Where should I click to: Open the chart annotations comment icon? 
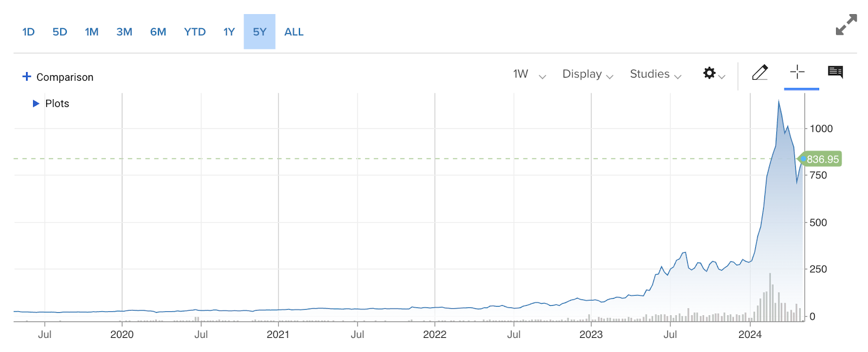[835, 72]
